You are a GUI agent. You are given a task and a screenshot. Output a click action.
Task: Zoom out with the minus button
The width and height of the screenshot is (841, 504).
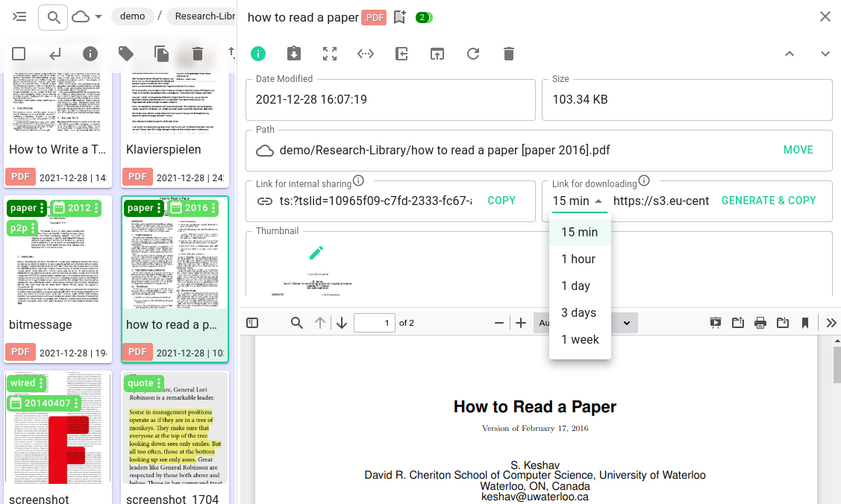(x=498, y=322)
